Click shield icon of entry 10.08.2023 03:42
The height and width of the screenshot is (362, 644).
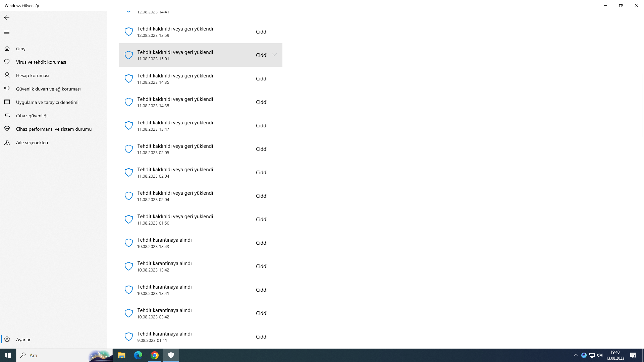tap(129, 313)
